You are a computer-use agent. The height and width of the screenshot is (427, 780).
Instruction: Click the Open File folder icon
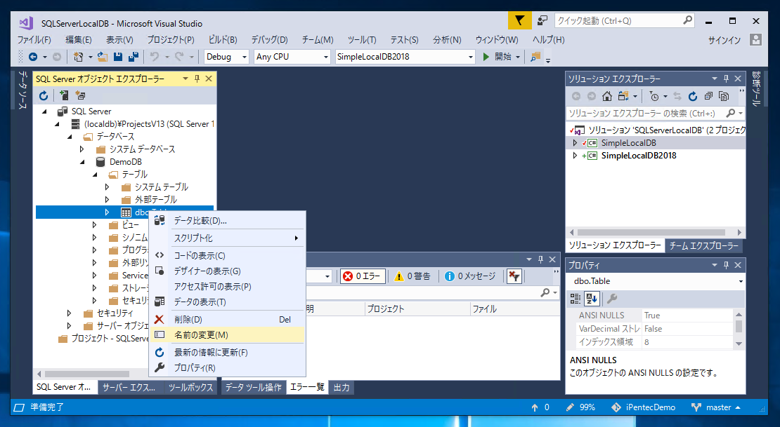click(102, 57)
